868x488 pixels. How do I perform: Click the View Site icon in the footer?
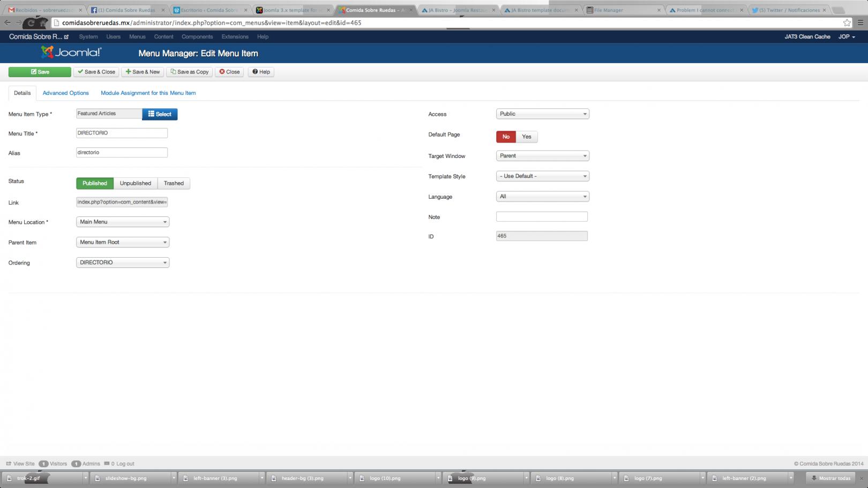(x=9, y=464)
